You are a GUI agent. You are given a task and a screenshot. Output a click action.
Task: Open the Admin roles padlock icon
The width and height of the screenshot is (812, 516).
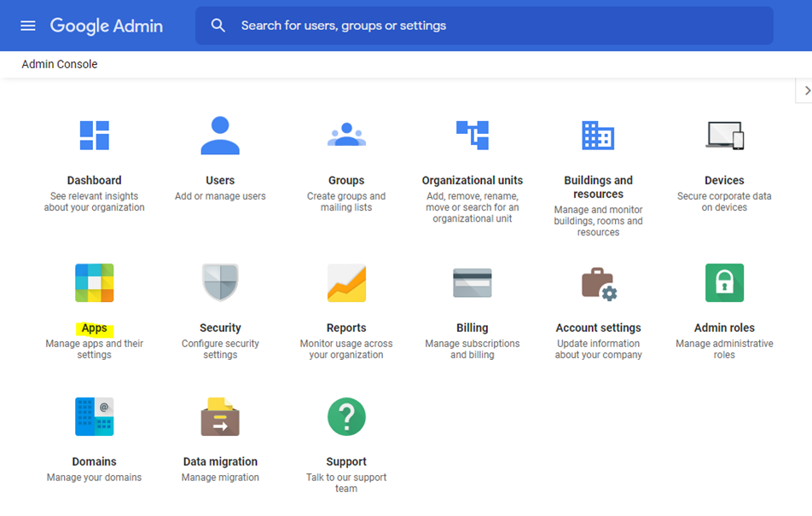pyautogui.click(x=724, y=282)
